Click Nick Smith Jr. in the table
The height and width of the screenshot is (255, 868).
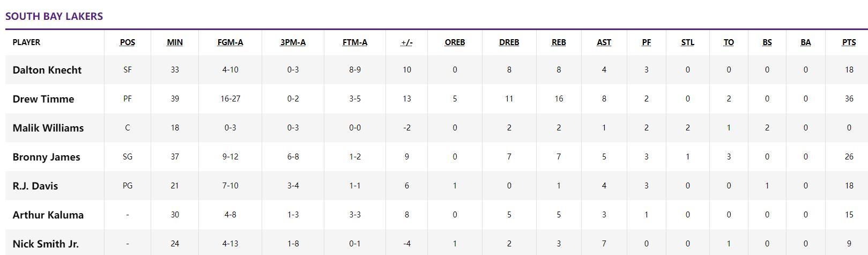coord(46,244)
